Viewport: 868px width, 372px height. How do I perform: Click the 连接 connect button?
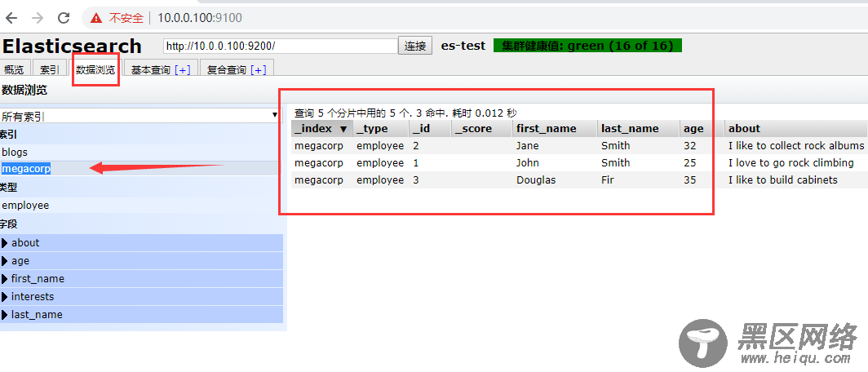pos(415,46)
